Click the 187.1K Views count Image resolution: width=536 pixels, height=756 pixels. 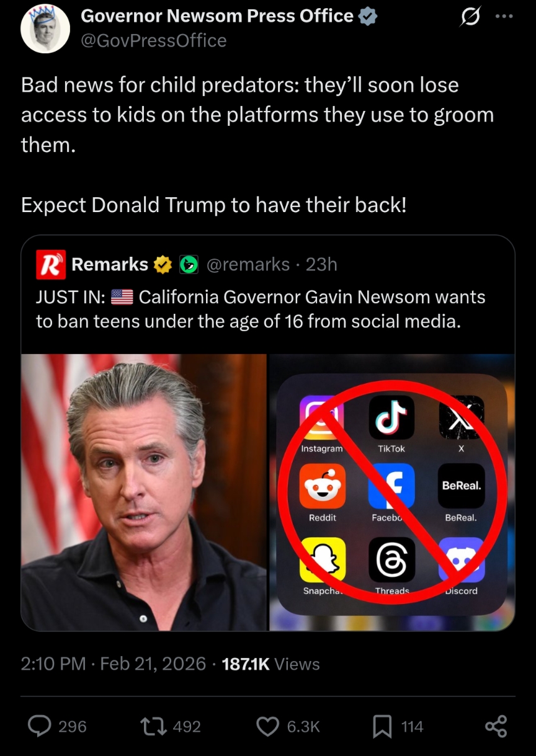[x=270, y=664]
